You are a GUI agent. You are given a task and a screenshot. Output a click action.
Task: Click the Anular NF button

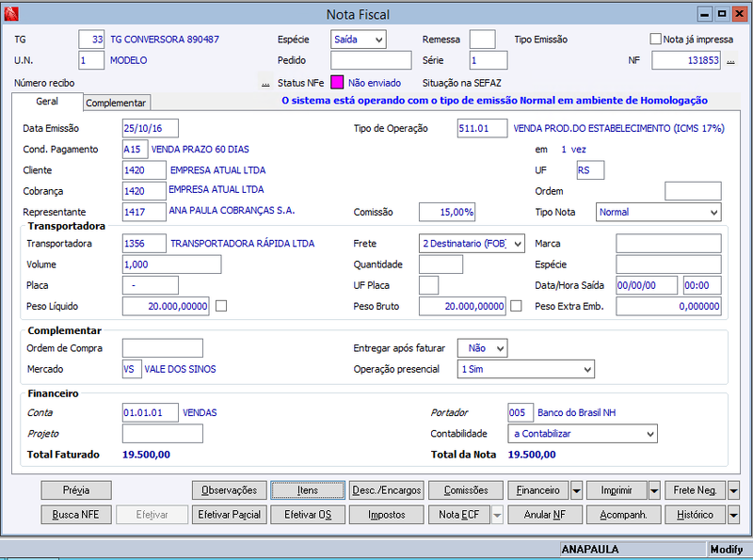(x=545, y=515)
